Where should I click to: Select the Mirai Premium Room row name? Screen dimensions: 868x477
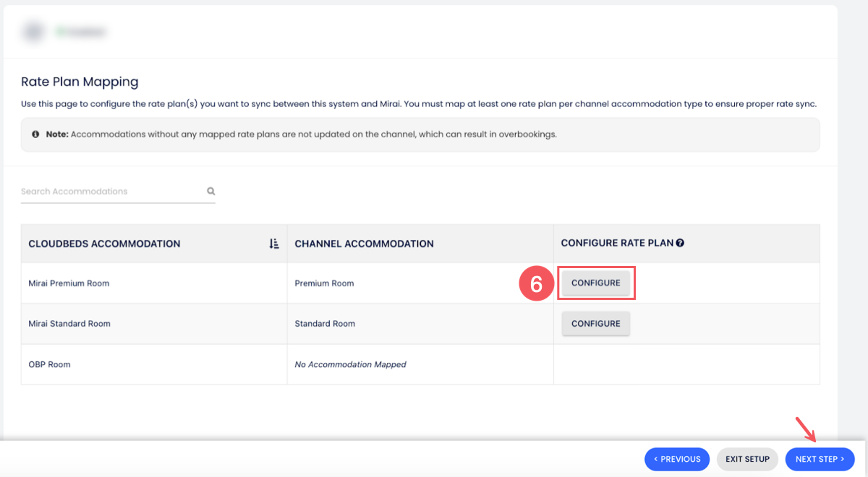(x=69, y=283)
